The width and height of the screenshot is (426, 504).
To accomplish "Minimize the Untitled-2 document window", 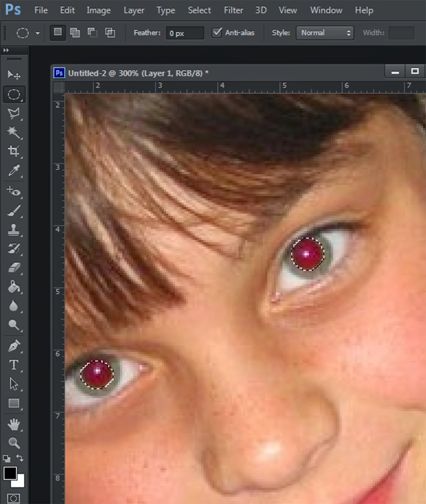I will 395,71.
